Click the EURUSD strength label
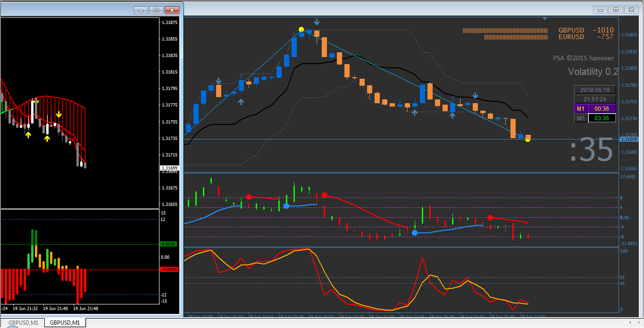 coord(571,37)
